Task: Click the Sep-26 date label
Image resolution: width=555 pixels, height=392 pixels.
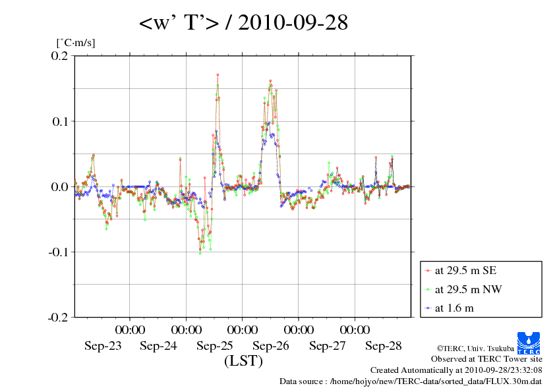Action: [271, 346]
